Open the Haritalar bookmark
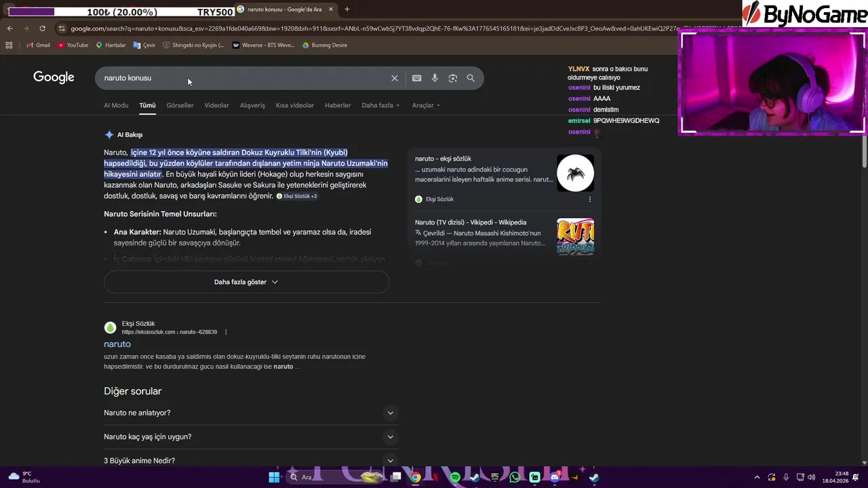 111,45
